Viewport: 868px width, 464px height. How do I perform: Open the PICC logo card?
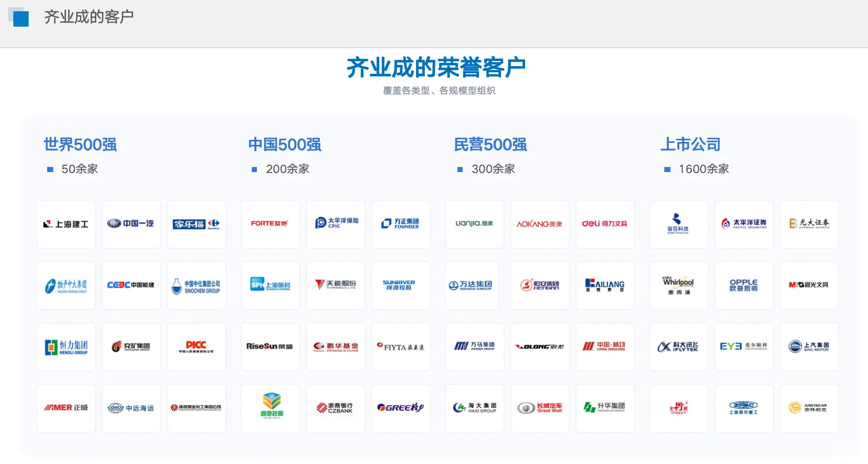197,347
